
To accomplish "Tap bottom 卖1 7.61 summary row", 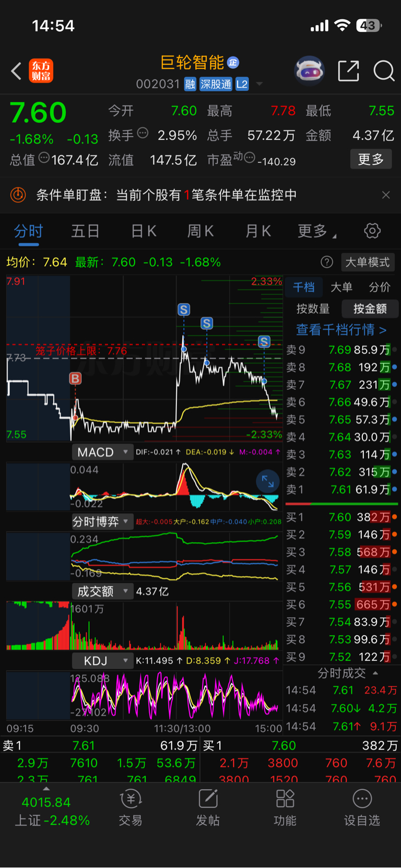I will 100,745.
